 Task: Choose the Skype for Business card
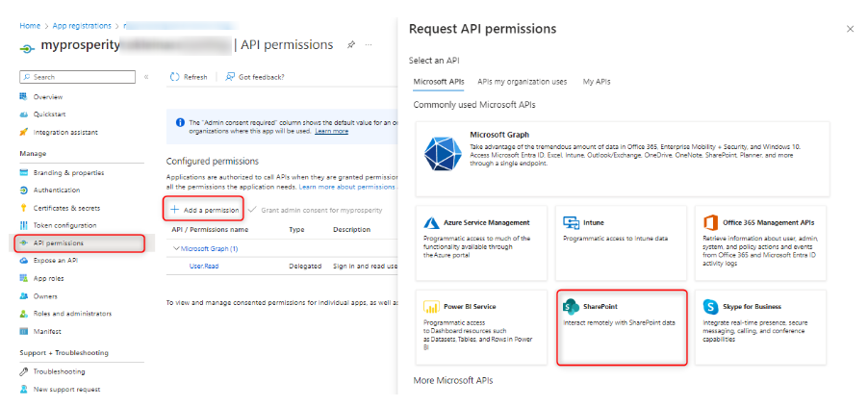(760, 327)
